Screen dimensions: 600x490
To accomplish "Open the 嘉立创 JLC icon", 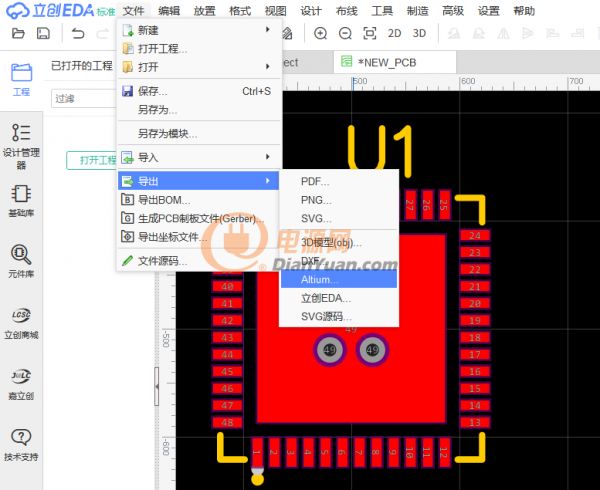I will pos(21,384).
